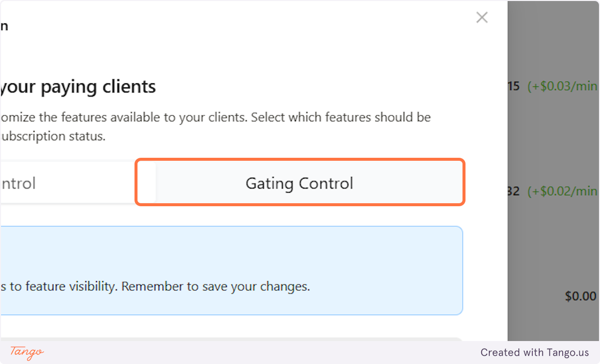Click the number '32' beside the second rate
The height and width of the screenshot is (364, 600).
tap(512, 191)
